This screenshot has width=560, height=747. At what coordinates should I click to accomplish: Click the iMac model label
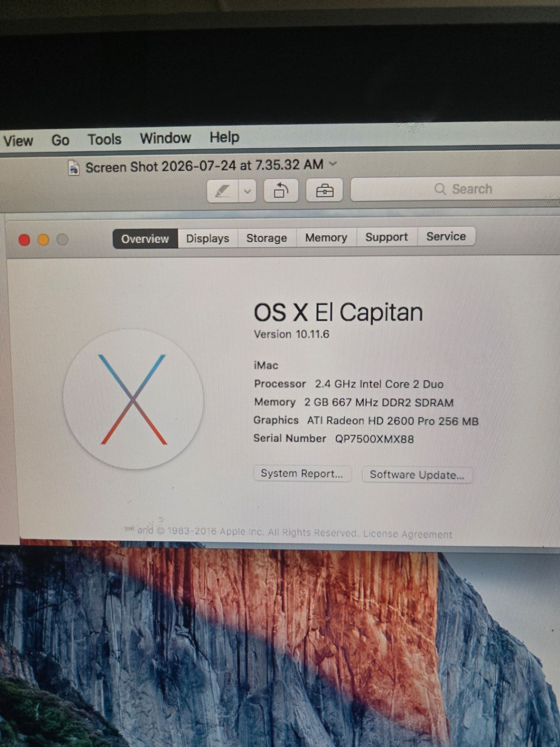266,365
